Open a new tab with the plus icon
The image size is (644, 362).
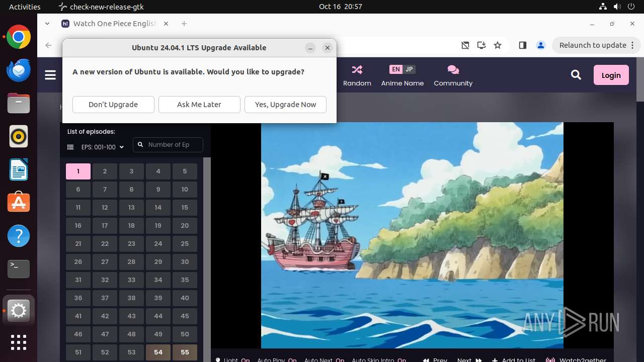[x=184, y=24]
